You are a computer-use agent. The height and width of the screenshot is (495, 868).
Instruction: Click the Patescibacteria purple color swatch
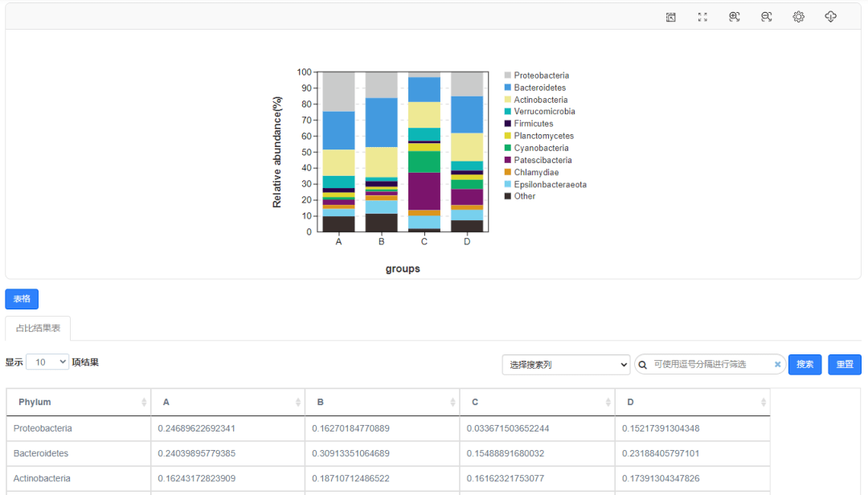[x=508, y=160]
